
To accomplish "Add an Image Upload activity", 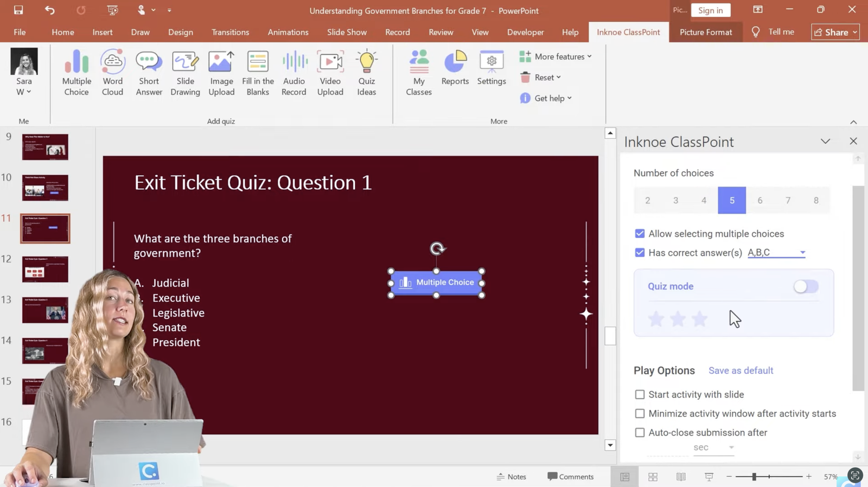I will pyautogui.click(x=221, y=73).
